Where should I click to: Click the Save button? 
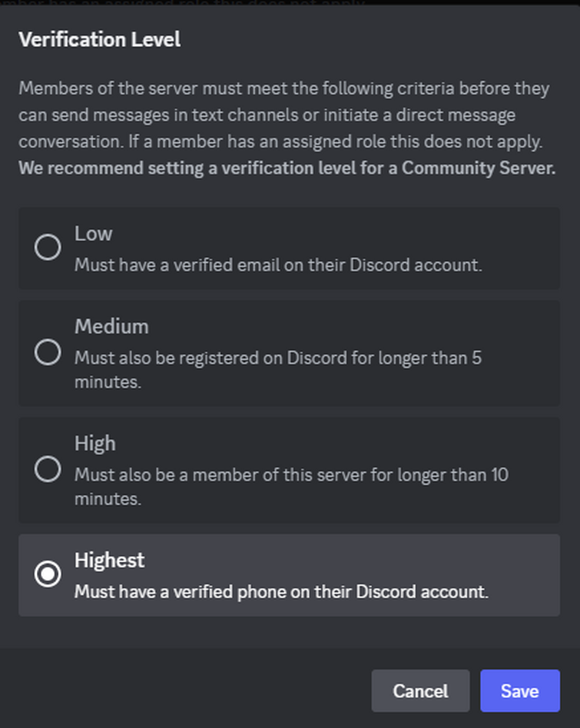(x=520, y=690)
